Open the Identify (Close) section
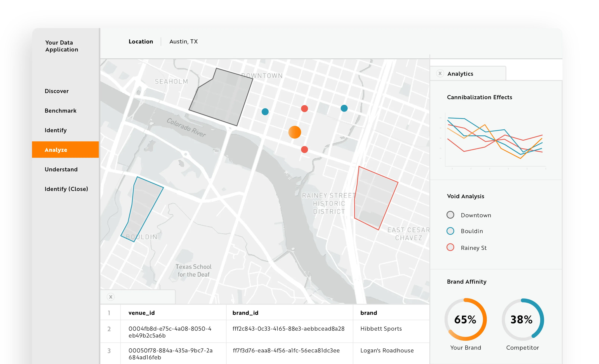This screenshot has height=364, width=599. click(x=66, y=189)
